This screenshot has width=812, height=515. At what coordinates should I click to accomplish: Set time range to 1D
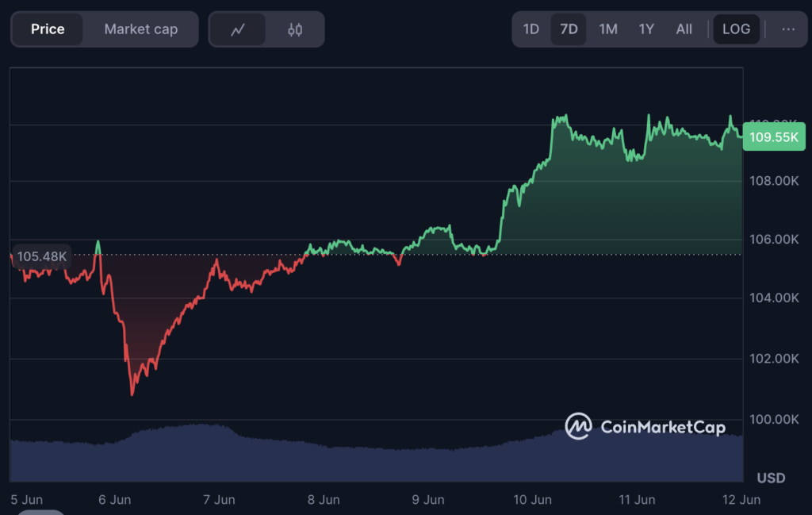tap(530, 29)
